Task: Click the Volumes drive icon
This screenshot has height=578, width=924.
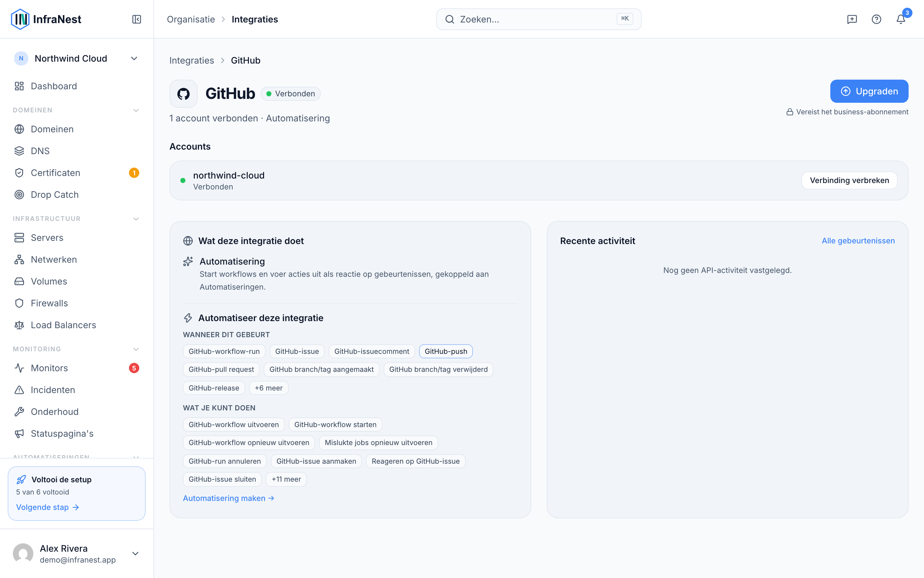Action: [19, 281]
